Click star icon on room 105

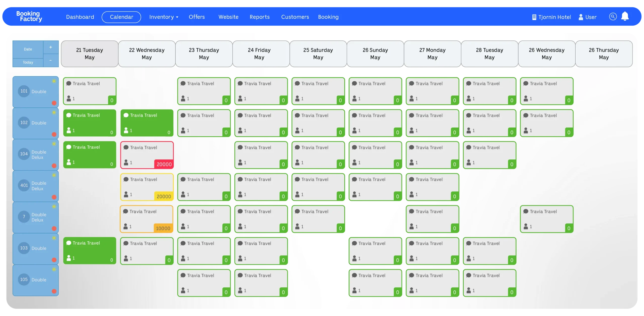click(54, 269)
